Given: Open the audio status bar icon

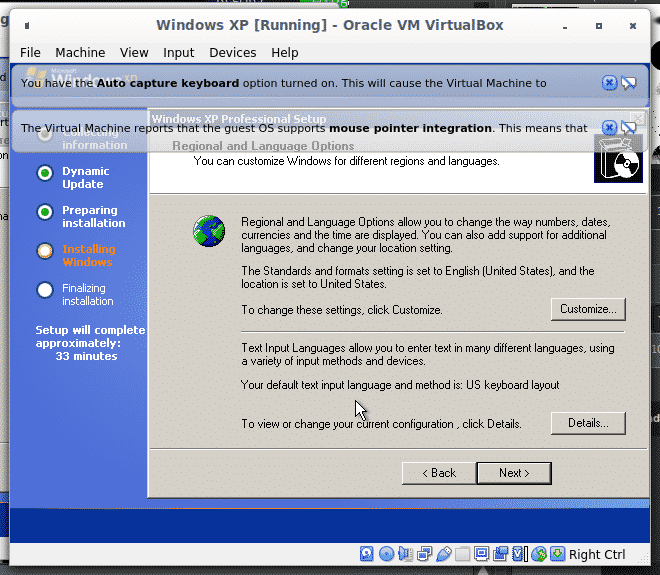Looking at the screenshot, I should (x=405, y=554).
